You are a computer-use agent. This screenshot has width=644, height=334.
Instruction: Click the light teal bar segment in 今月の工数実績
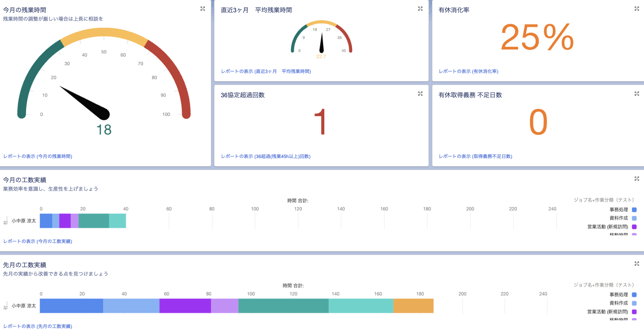pyautogui.click(x=118, y=221)
